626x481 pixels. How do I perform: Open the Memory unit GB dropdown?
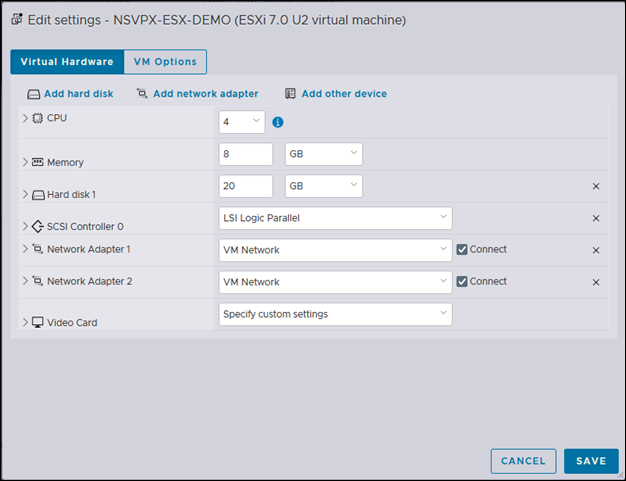[x=322, y=154]
